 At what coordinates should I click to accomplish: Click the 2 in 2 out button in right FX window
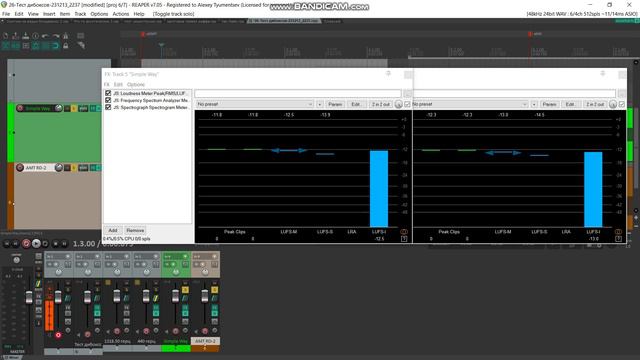(x=595, y=104)
